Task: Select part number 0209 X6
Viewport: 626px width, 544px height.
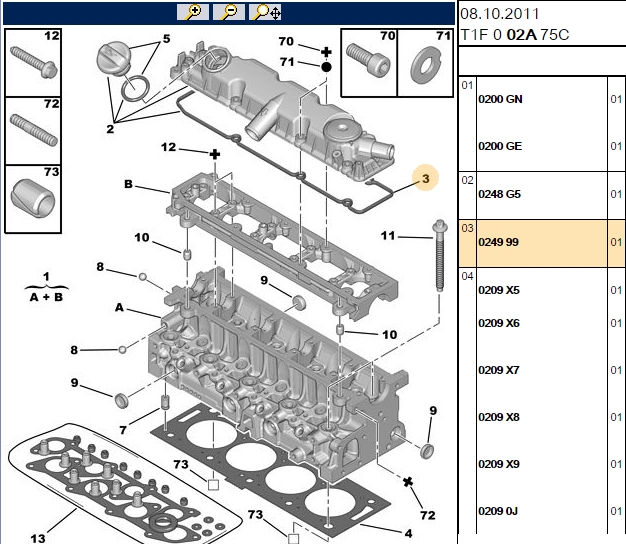Action: click(x=499, y=323)
